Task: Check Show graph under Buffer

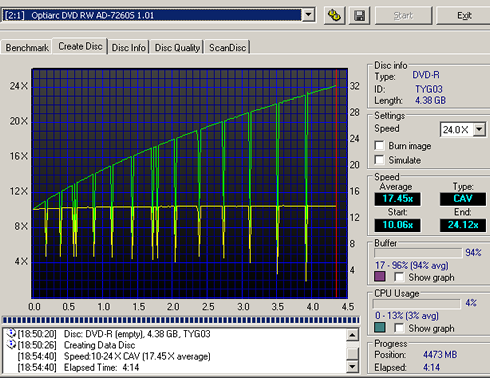Action: click(x=399, y=277)
